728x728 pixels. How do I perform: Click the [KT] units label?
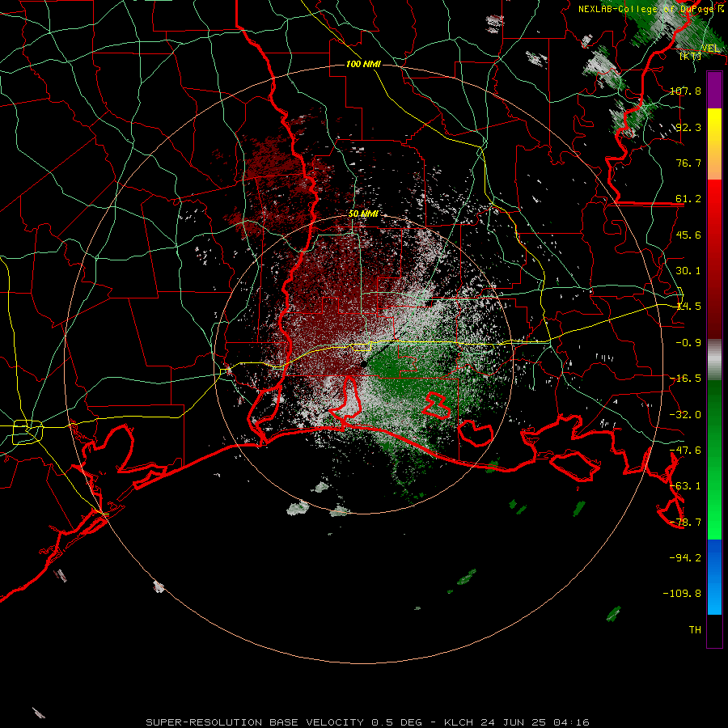tap(691, 56)
